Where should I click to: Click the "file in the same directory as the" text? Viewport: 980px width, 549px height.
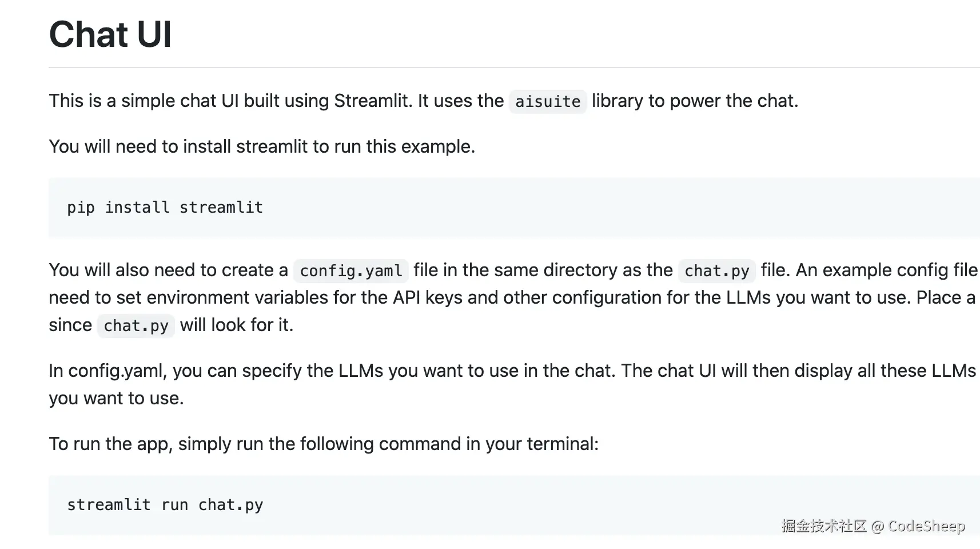543,270
